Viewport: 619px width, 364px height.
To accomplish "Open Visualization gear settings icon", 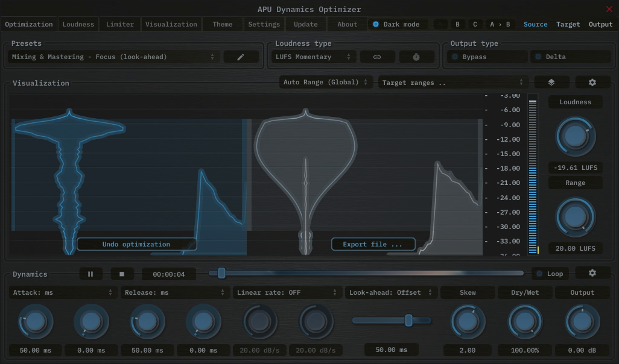I will (592, 83).
